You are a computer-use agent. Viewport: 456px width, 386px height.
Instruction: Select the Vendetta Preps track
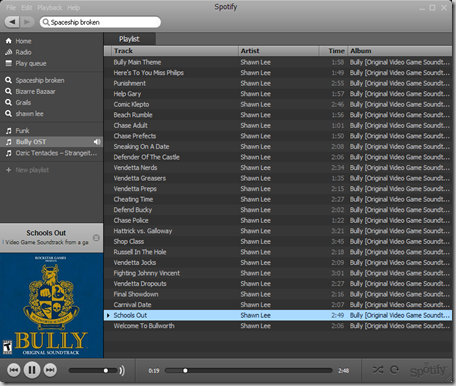278,189
